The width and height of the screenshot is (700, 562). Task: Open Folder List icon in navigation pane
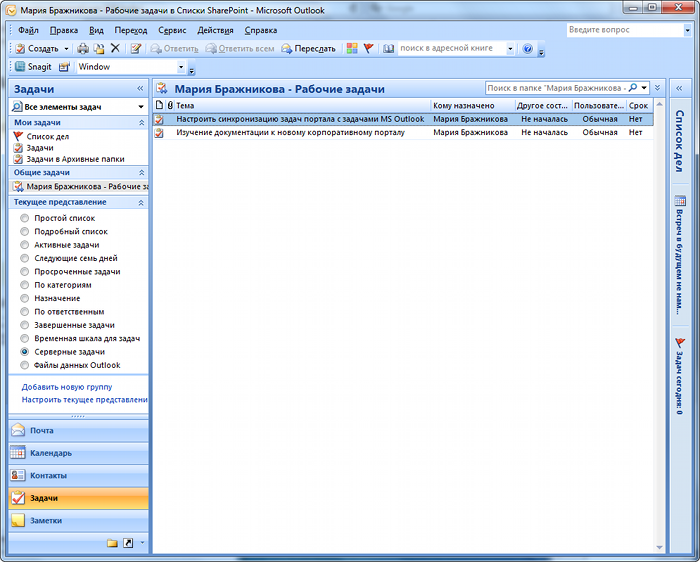click(112, 543)
